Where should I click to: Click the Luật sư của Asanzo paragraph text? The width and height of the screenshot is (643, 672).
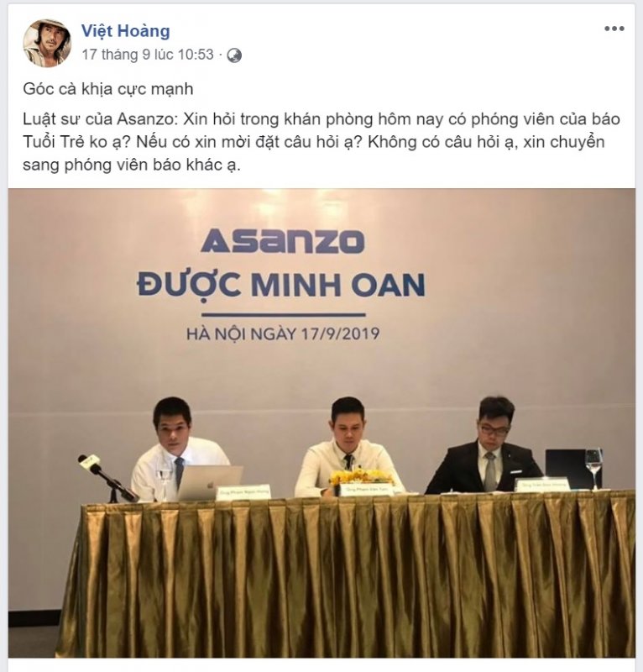tap(321, 142)
